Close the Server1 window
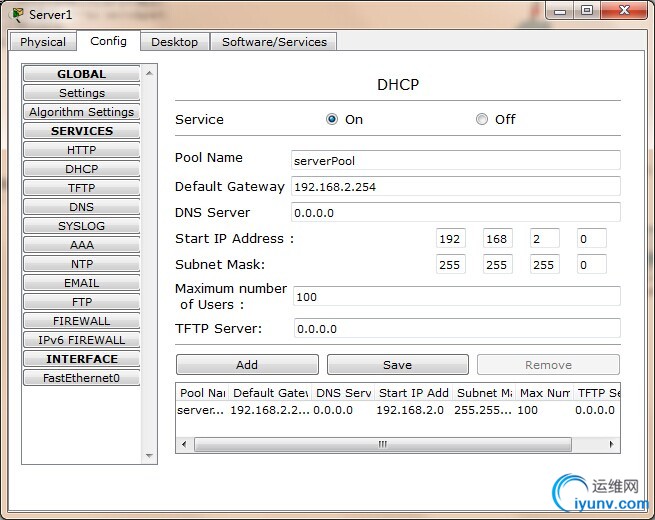Viewport: 655px width, 520px height. coord(624,10)
